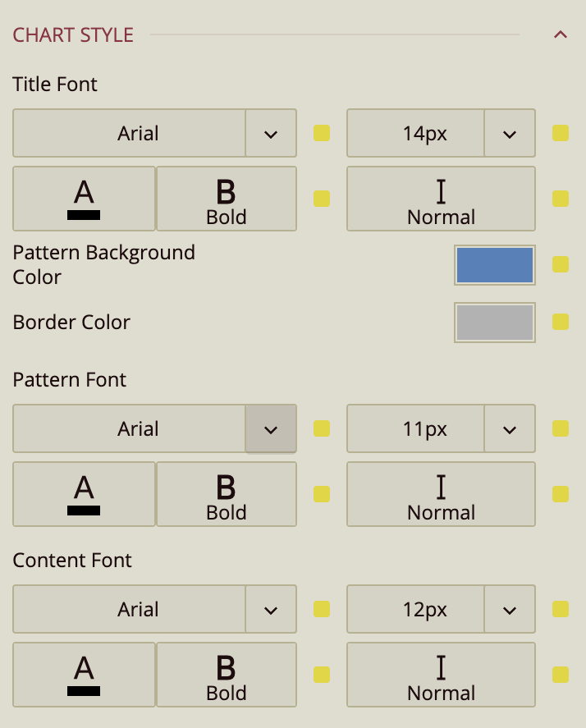Click Content Font italic Normal button

click(x=441, y=675)
